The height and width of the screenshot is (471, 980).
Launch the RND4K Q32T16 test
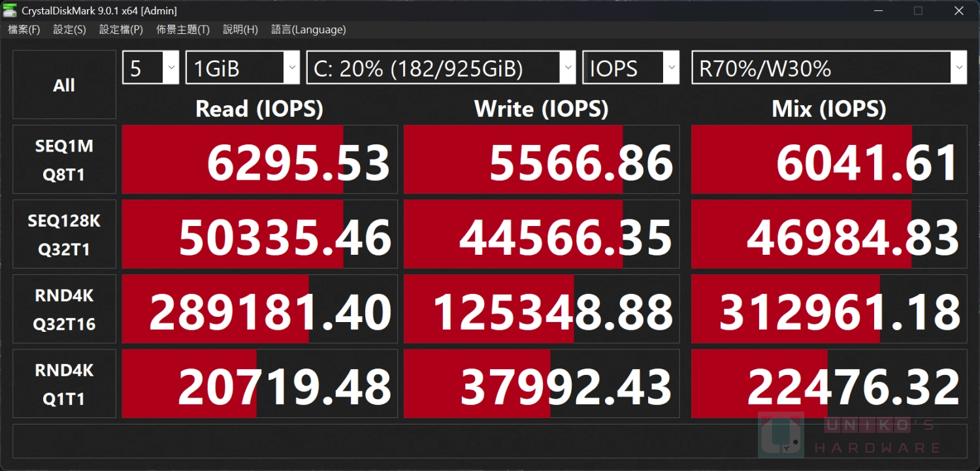click(64, 309)
